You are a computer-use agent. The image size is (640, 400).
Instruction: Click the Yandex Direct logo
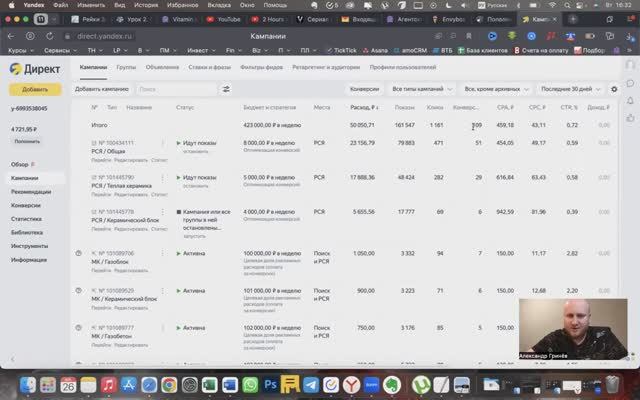point(35,69)
